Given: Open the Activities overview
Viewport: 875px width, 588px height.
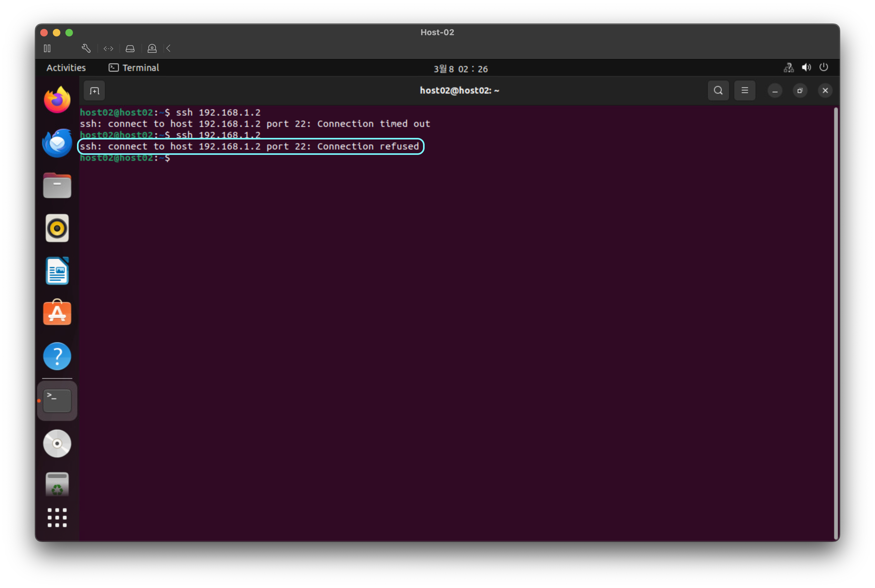Looking at the screenshot, I should tap(66, 68).
